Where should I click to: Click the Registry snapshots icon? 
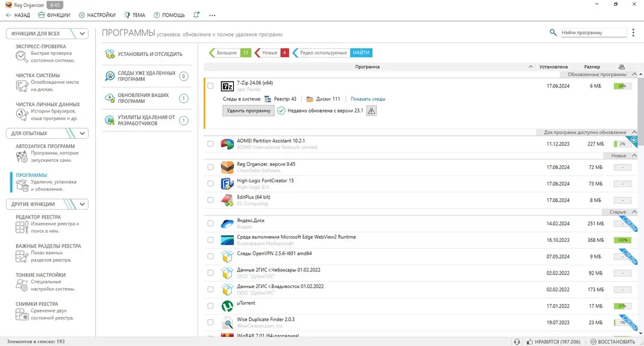click(21, 314)
